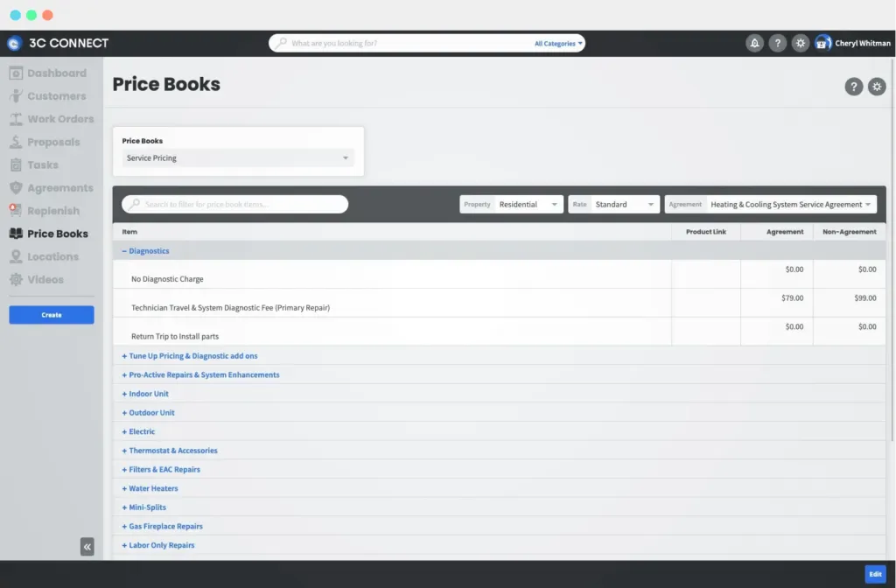Viewport: 896px width, 588px height.
Task: Click the Price Books book icon
Action: (x=16, y=233)
